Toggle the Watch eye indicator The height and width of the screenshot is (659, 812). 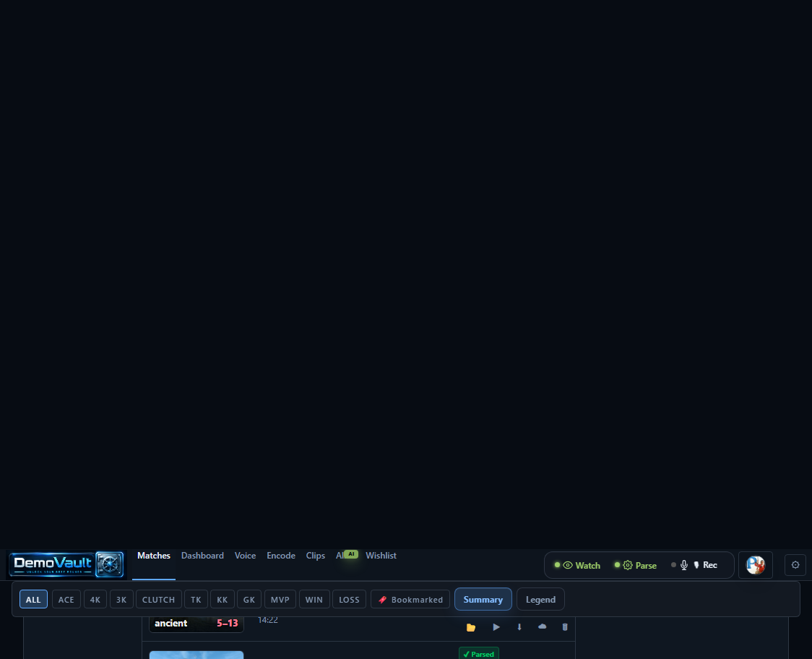click(x=577, y=565)
